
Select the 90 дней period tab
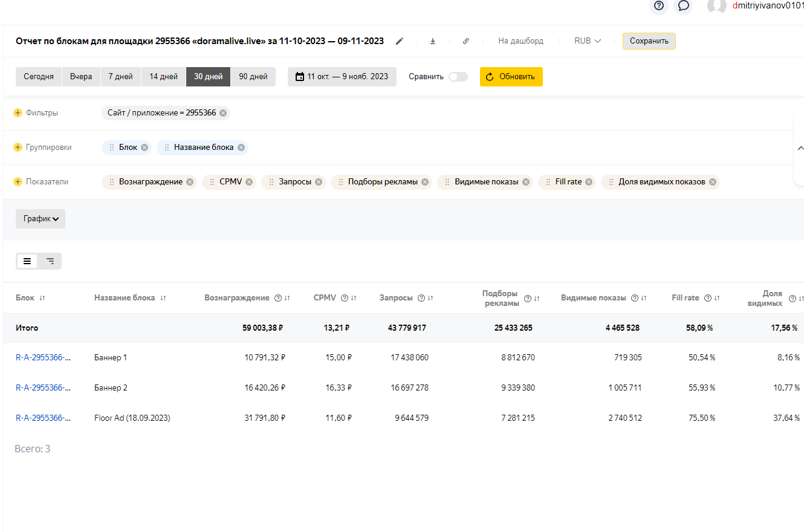(x=253, y=77)
